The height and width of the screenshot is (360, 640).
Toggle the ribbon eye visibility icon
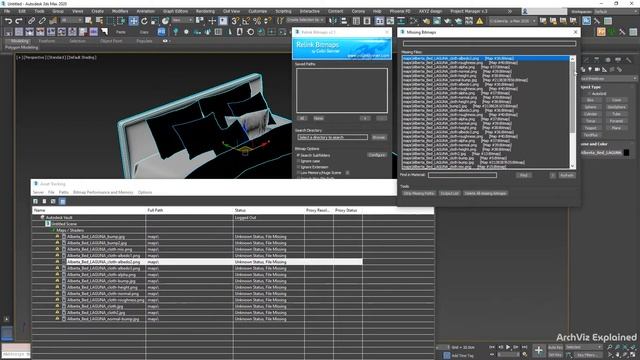[x=165, y=41]
